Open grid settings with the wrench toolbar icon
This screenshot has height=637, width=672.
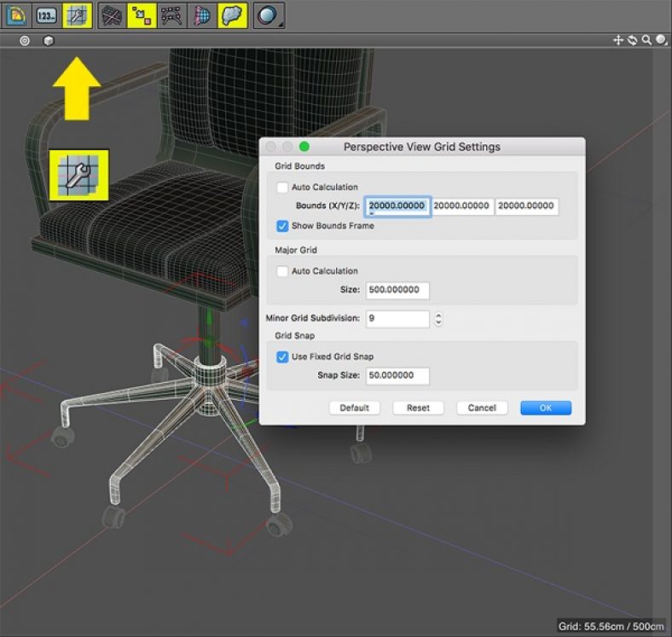point(77,16)
